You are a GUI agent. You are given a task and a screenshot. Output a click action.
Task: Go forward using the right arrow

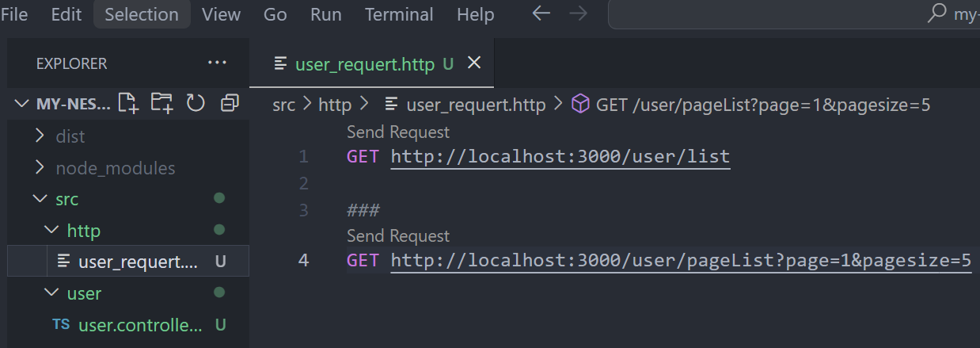click(579, 14)
